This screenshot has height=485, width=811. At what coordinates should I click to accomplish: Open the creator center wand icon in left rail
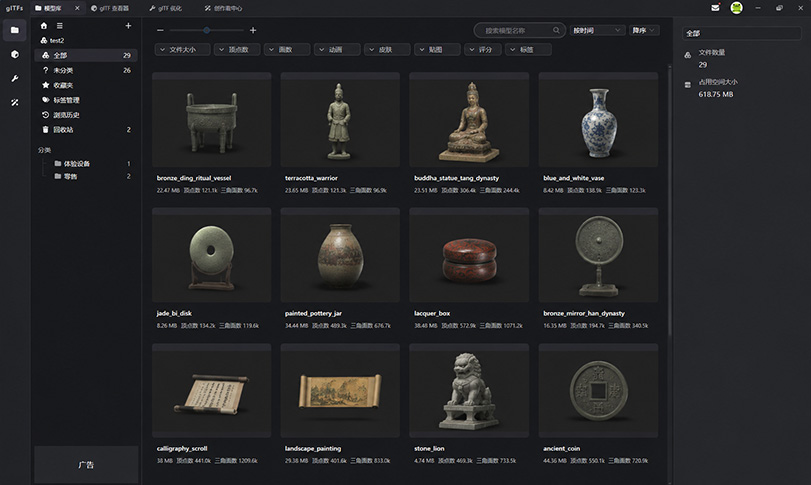[x=14, y=102]
